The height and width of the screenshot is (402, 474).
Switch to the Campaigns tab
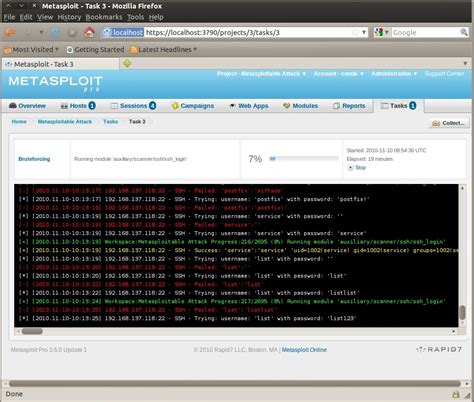(193, 106)
